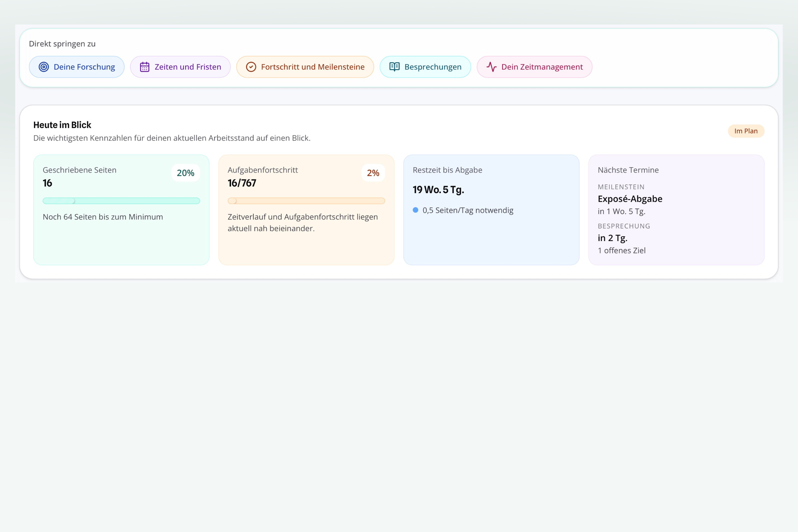Click the activity pulse icon for Zeitmanagement

pos(491,67)
